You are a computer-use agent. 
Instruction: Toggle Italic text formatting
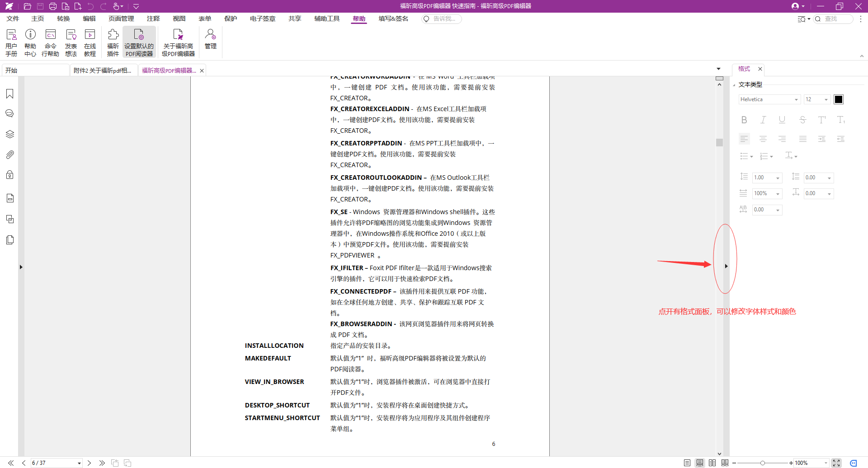click(763, 120)
